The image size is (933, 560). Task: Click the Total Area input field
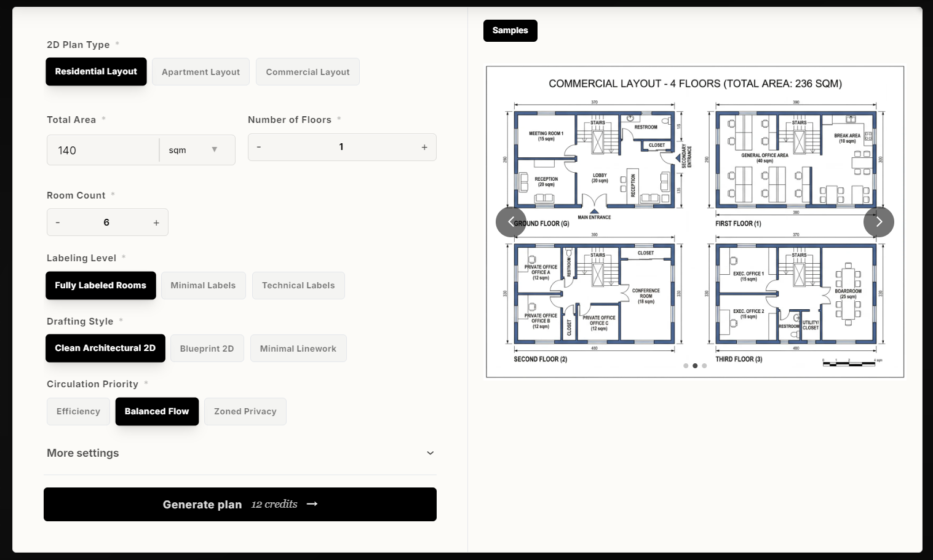pos(103,150)
